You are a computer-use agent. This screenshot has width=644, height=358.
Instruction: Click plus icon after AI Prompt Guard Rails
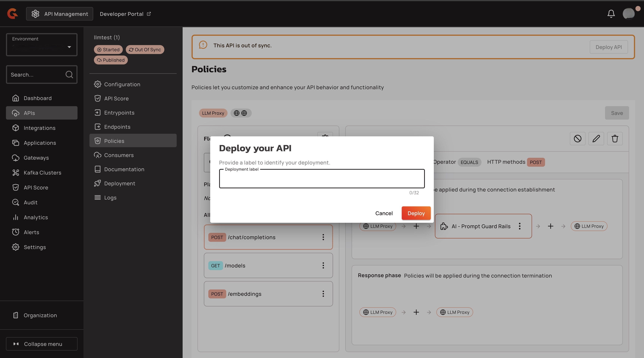550,226
